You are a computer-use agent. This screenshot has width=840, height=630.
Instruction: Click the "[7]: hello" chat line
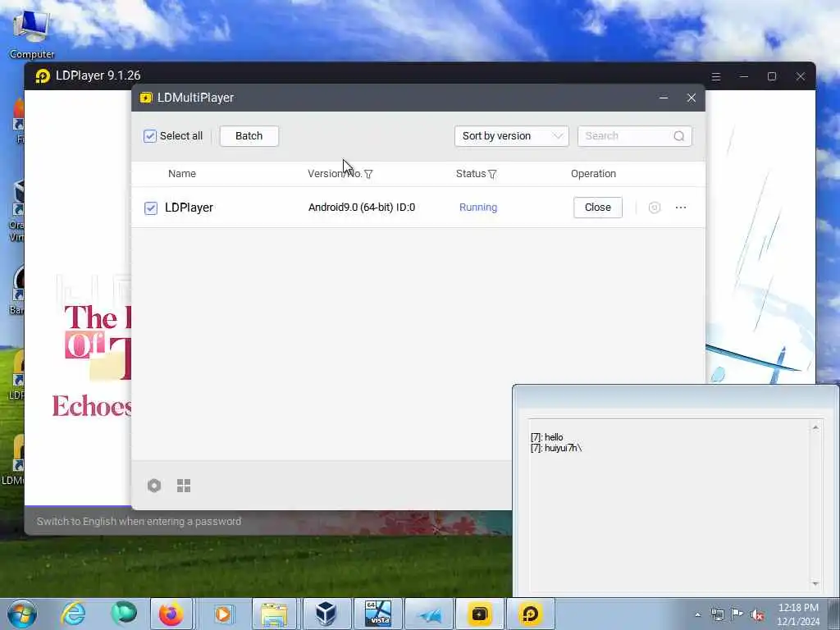(547, 437)
